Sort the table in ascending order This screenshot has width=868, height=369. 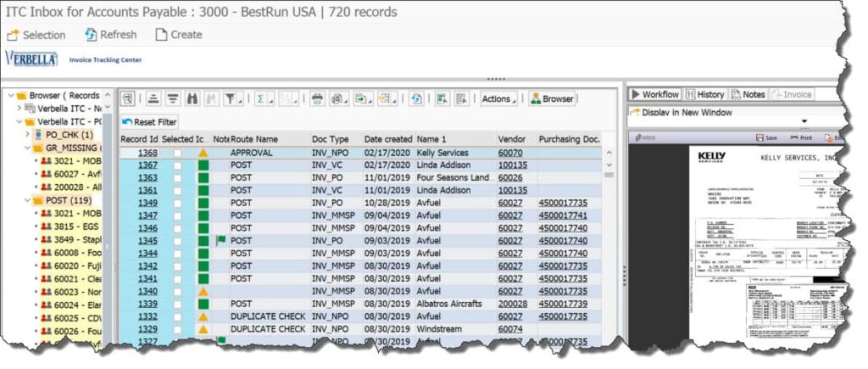pyautogui.click(x=153, y=98)
